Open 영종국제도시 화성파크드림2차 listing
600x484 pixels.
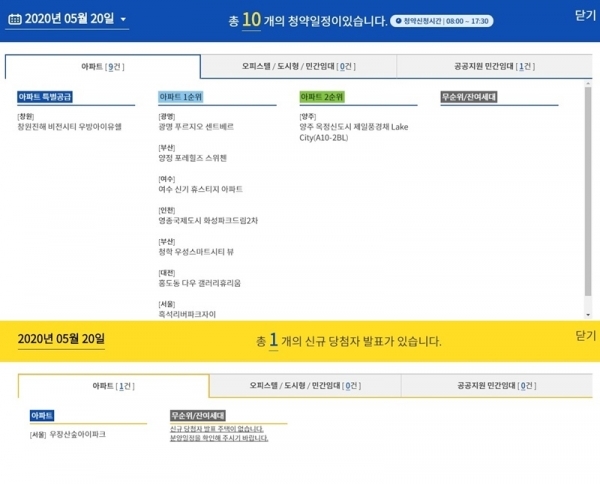pos(208,221)
